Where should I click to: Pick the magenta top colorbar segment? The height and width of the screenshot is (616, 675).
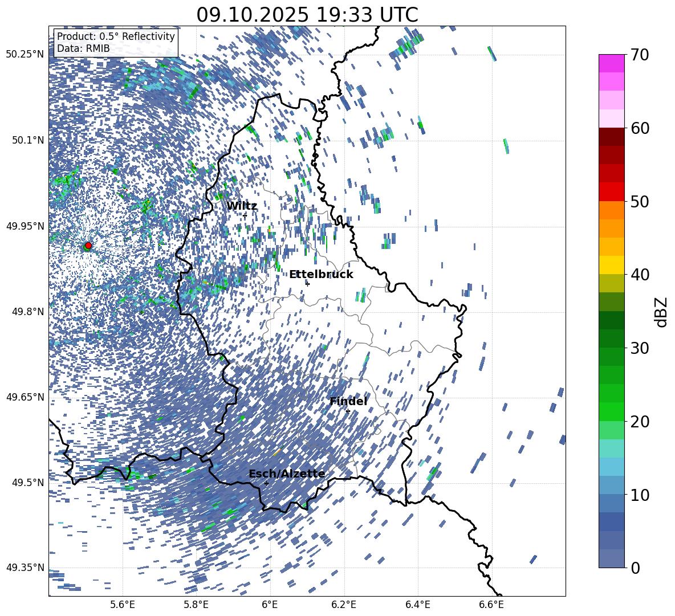coord(611,63)
